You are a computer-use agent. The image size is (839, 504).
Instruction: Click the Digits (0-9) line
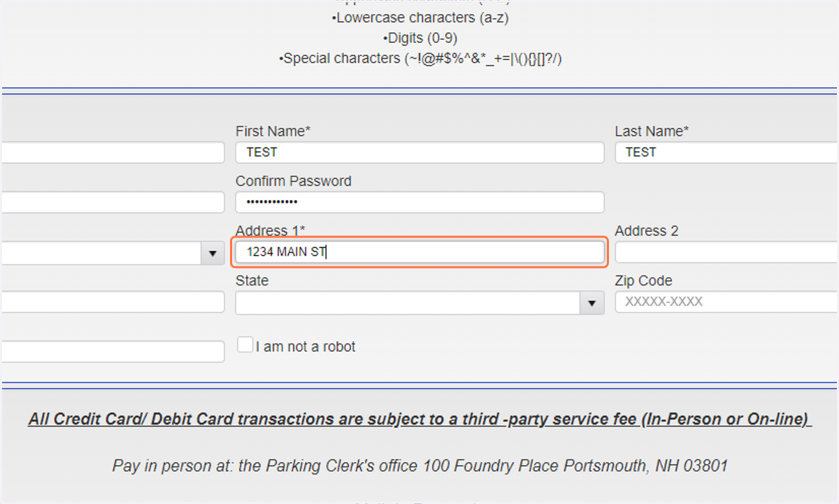coord(419,38)
